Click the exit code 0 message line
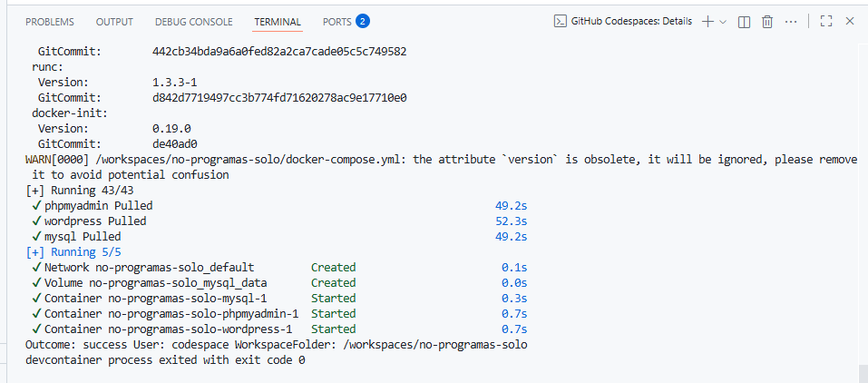 pos(165,360)
